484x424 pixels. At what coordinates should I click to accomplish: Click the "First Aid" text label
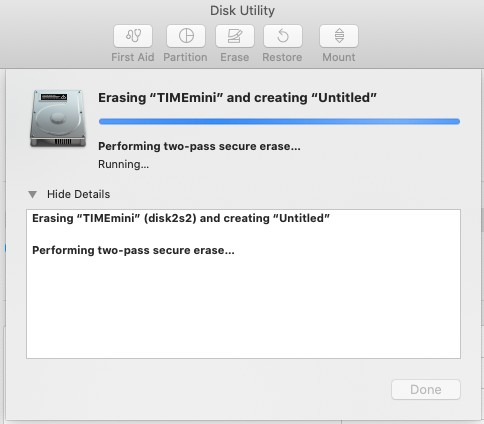click(133, 57)
